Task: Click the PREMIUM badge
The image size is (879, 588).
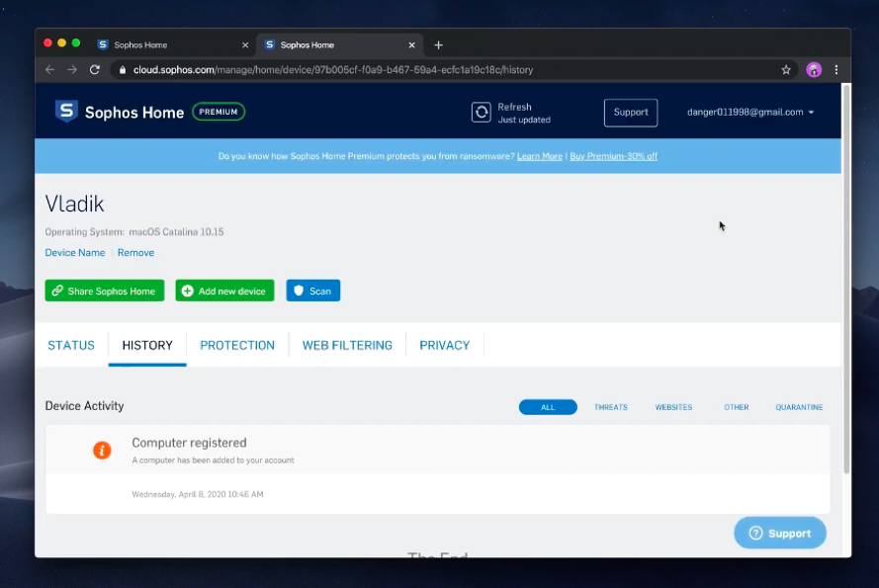Action: tap(219, 112)
